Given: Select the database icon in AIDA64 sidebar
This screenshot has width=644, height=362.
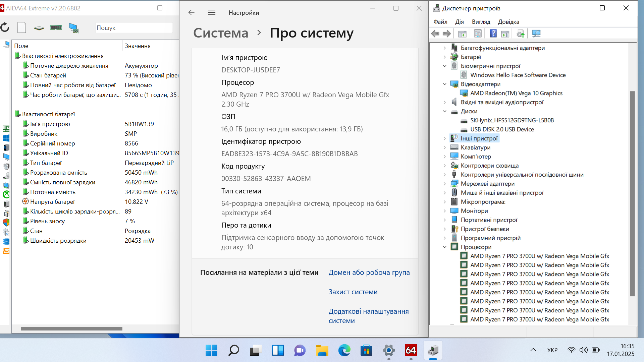Looking at the screenshot, I should [6, 241].
